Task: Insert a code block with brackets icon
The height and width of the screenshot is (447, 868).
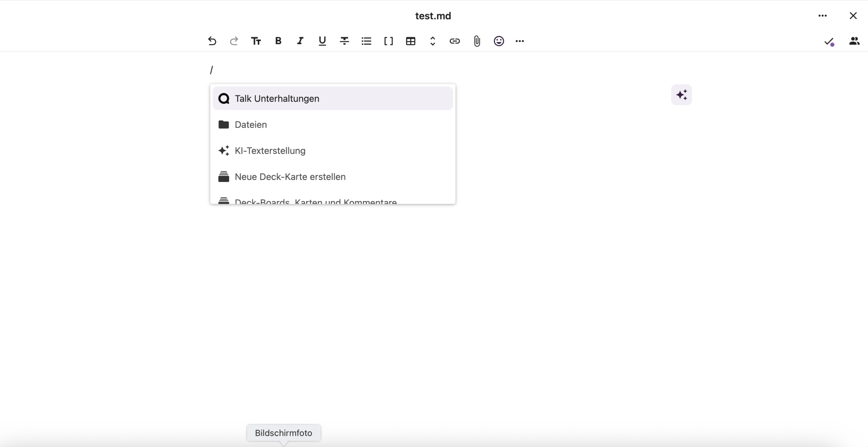Action: 389,41
